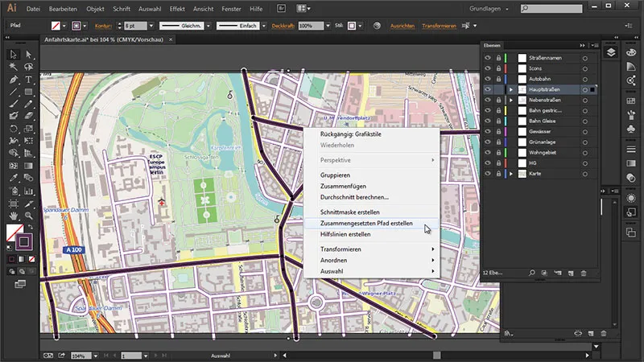
Task: Click the purple stroke swatch in toolbox
Action: click(x=24, y=242)
